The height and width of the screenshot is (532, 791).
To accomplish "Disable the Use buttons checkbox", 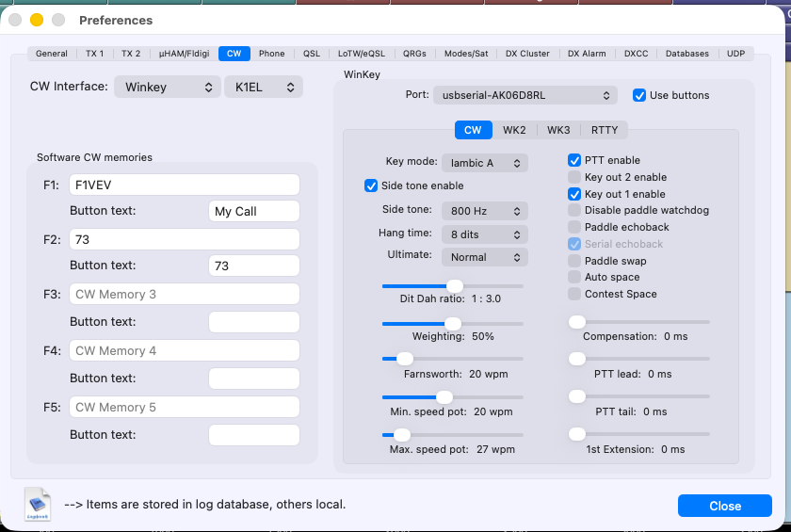I will (x=639, y=95).
